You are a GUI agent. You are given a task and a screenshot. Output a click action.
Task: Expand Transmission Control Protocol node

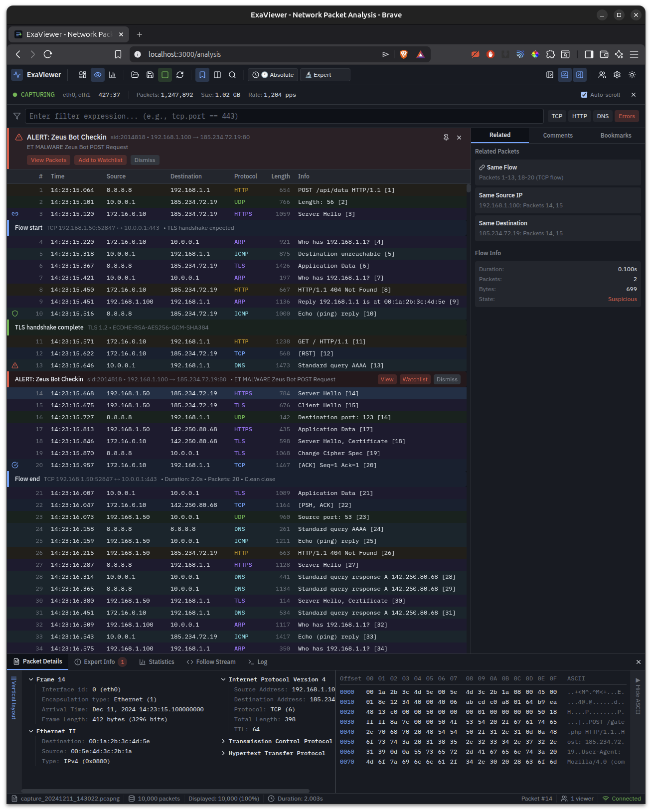coord(223,741)
